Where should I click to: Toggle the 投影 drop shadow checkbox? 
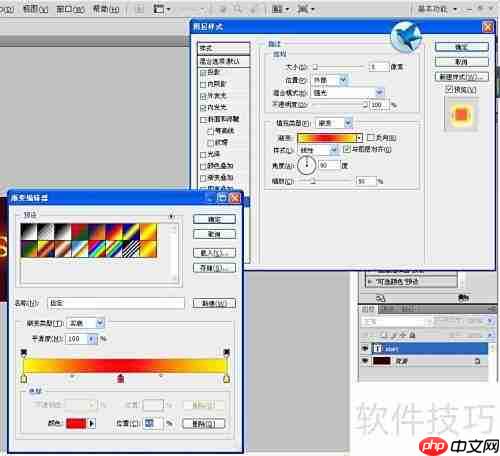[x=203, y=73]
